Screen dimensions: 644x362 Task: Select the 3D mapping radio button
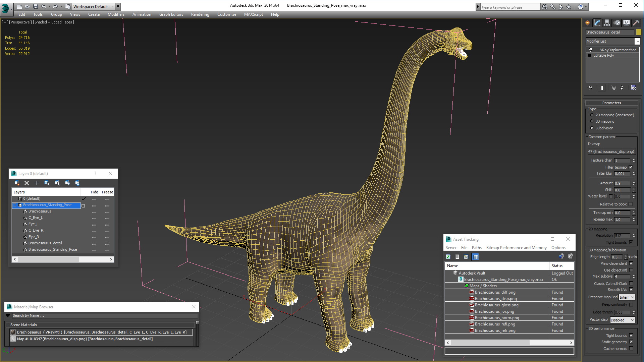pyautogui.click(x=592, y=121)
